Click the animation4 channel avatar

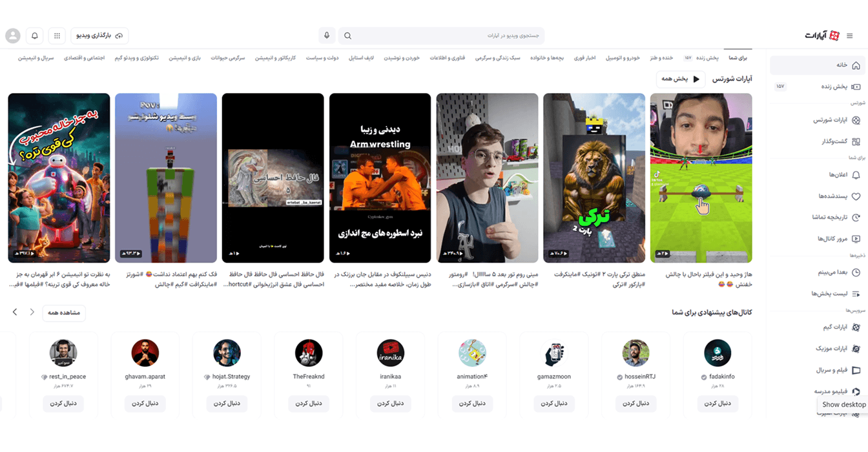click(472, 353)
